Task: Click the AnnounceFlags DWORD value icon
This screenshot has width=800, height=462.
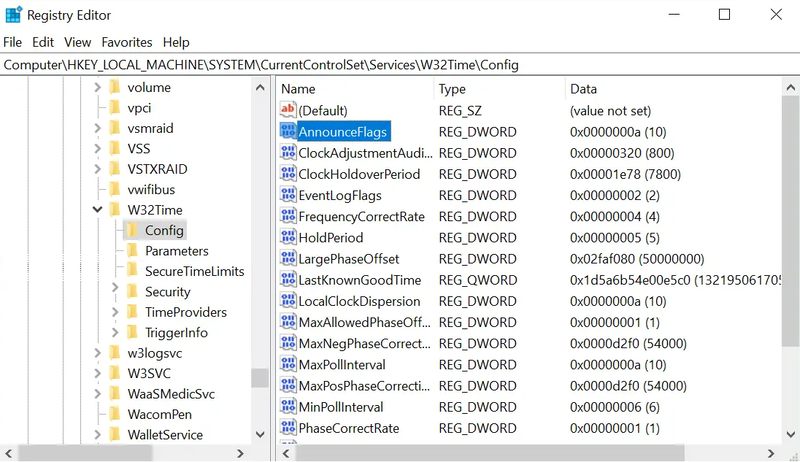Action: click(288, 132)
